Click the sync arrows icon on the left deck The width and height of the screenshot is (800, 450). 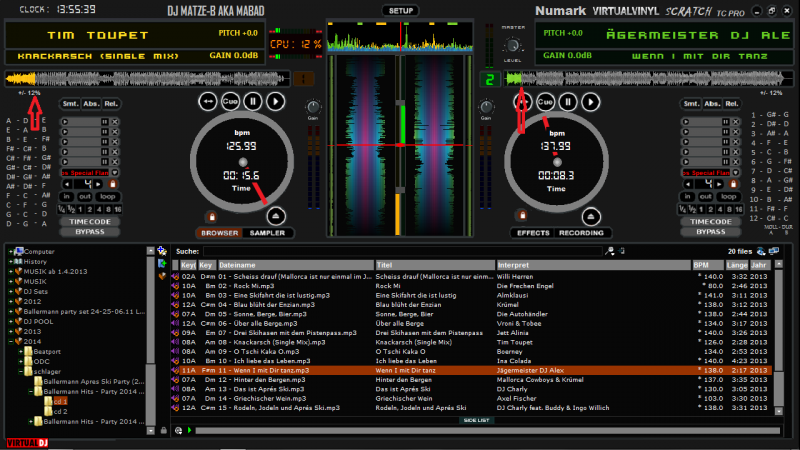pos(207,101)
